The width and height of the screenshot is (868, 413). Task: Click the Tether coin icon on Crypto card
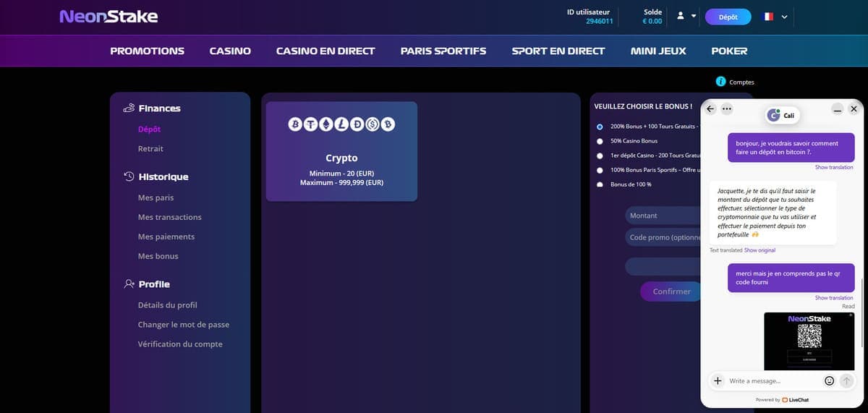click(311, 124)
